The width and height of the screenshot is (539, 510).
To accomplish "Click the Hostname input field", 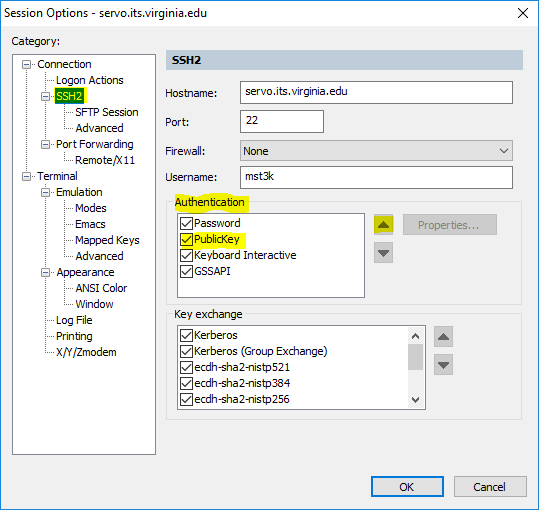I will [376, 92].
